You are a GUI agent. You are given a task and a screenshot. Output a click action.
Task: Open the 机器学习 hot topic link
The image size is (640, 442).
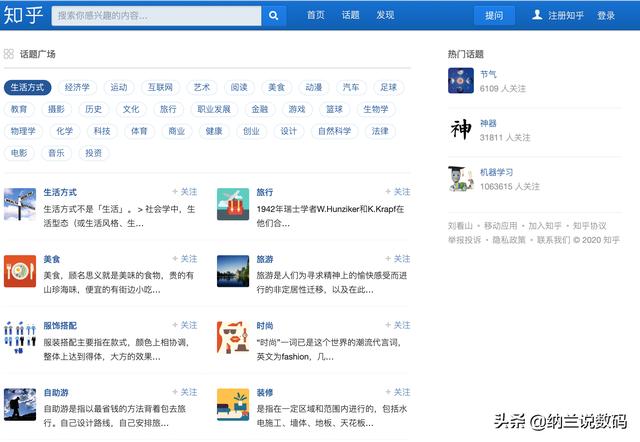(496, 172)
